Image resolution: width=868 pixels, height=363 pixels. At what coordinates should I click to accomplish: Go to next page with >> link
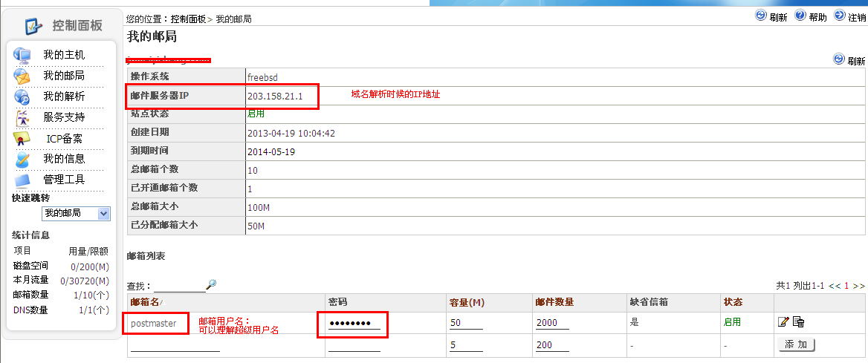pyautogui.click(x=858, y=286)
